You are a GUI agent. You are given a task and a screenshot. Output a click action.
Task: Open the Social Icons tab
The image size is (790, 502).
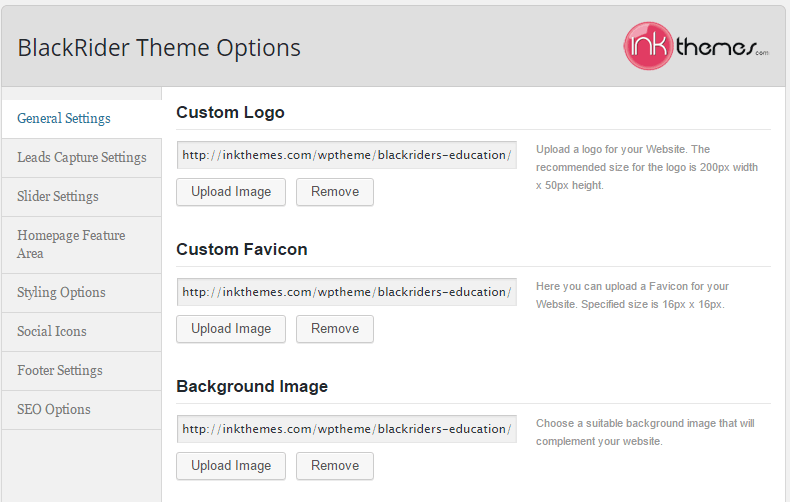point(52,332)
